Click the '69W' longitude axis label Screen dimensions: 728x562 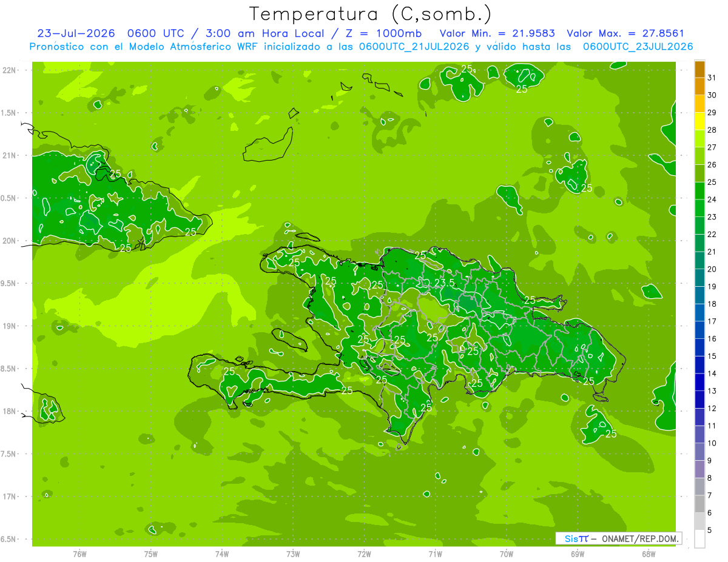[578, 554]
